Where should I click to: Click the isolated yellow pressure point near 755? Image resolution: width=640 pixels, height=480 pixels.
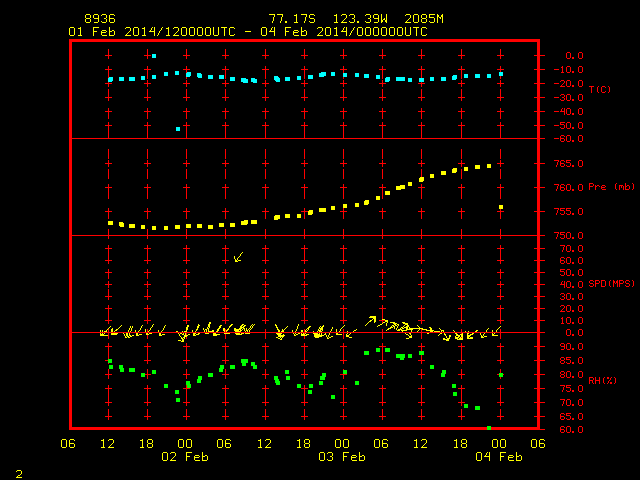tap(501, 207)
